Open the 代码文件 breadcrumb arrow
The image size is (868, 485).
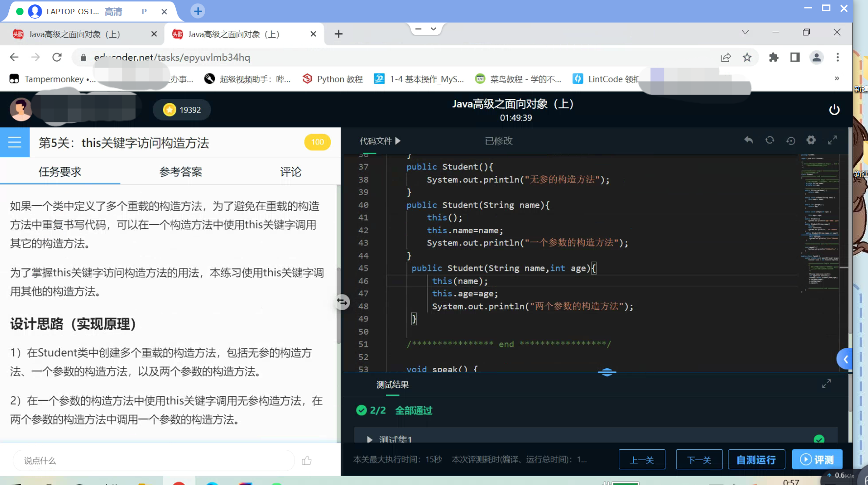click(398, 141)
